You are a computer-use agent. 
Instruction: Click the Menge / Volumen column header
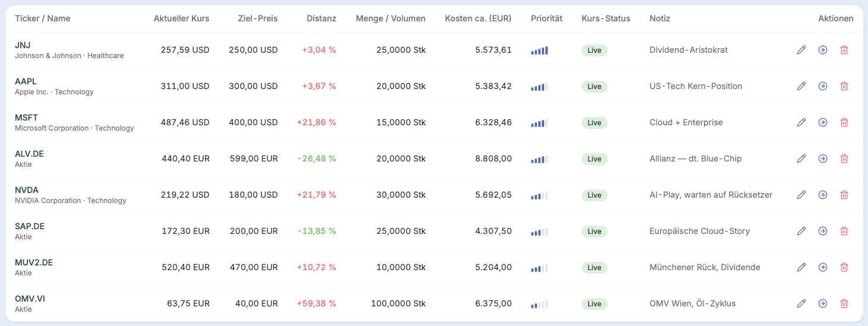coord(391,18)
